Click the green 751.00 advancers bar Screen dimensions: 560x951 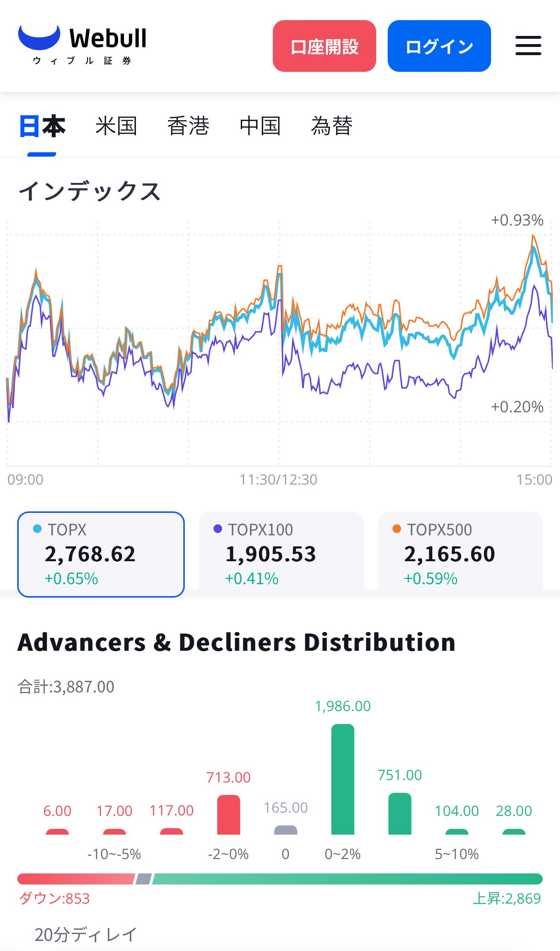coord(400,814)
